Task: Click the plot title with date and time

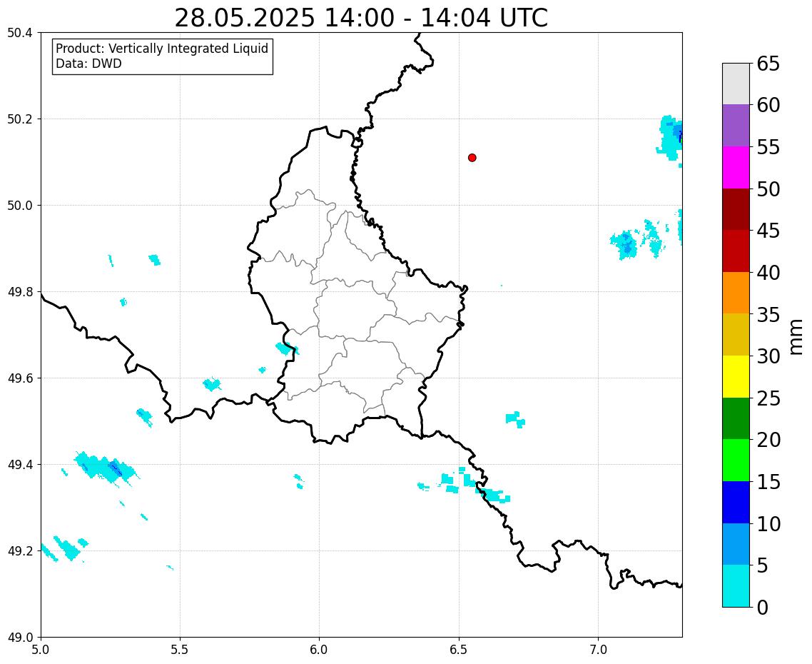Action: (x=361, y=18)
